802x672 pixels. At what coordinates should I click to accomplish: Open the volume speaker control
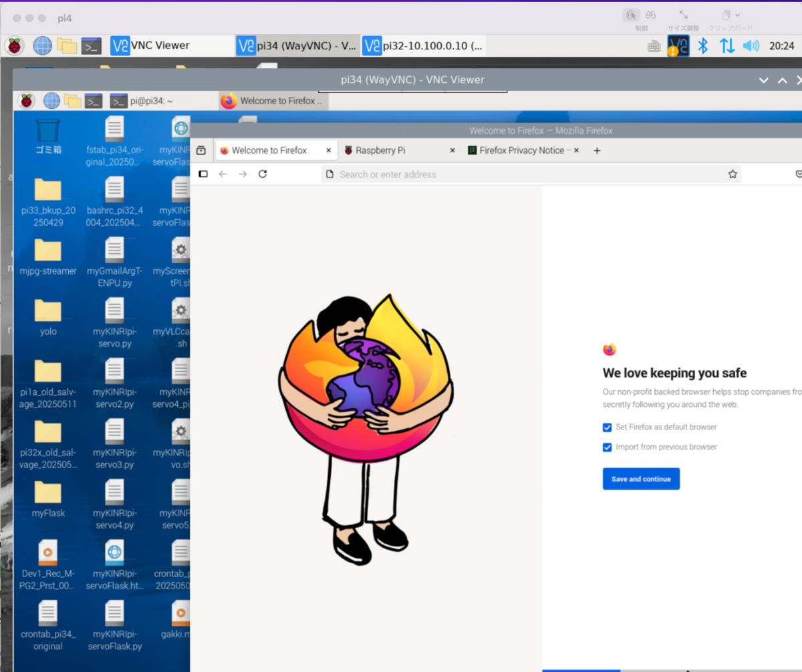coord(751,45)
